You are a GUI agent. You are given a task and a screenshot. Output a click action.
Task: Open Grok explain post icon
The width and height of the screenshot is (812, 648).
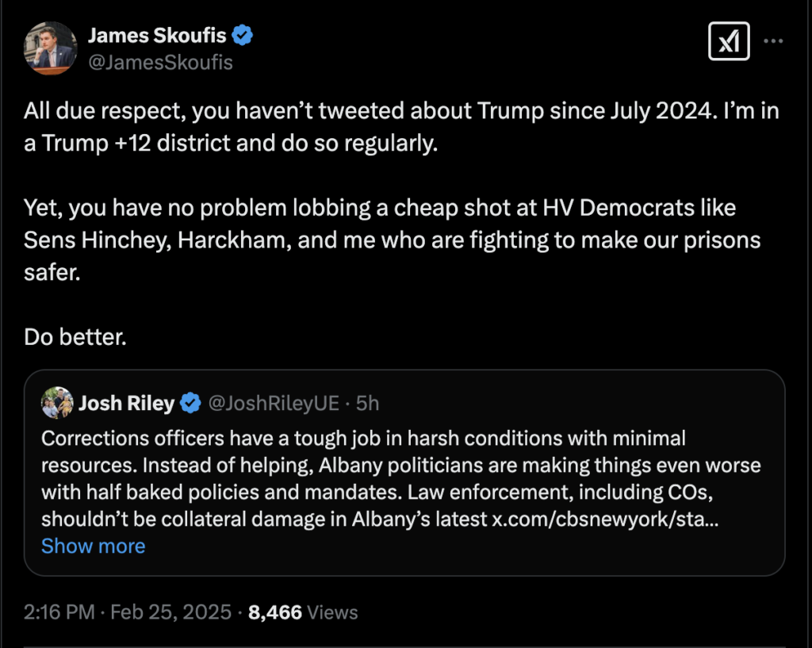[728, 40]
